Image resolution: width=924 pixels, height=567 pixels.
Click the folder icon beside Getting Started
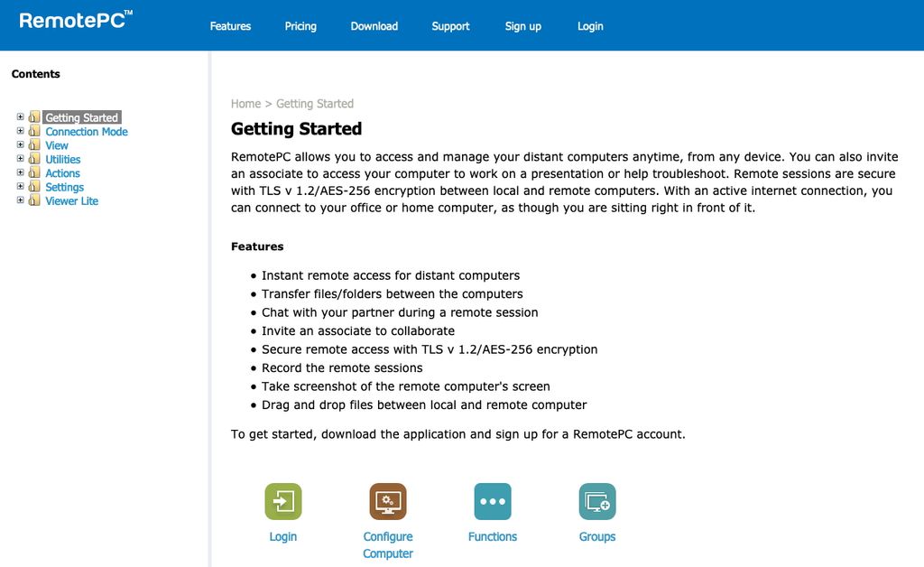click(34, 117)
